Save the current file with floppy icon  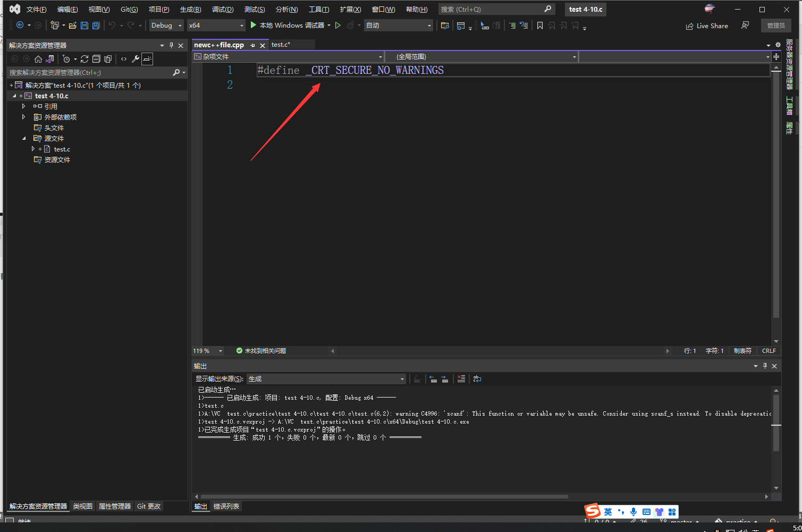pos(85,25)
